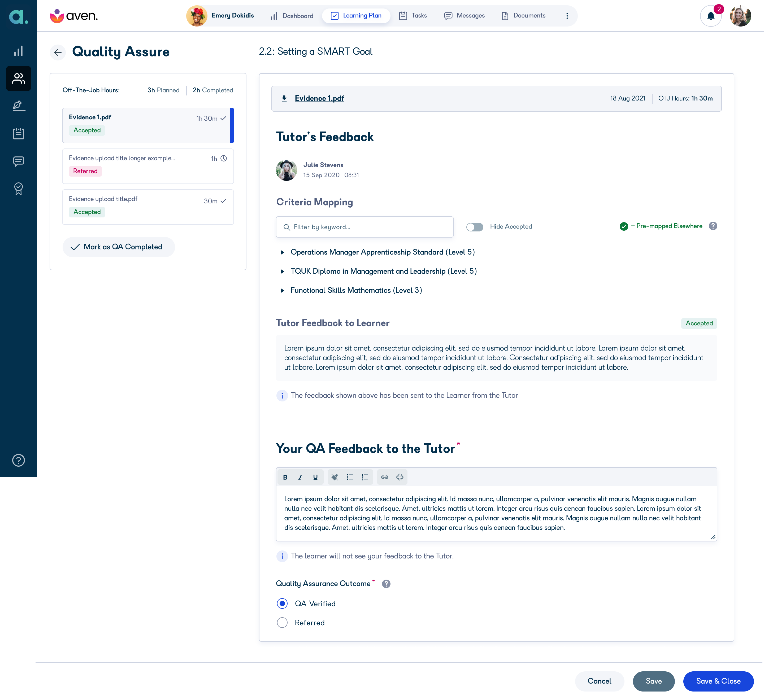Image resolution: width=764 pixels, height=700 pixels.
Task: Open help for Pre-mapped Elsewhere
Action: 713,226
